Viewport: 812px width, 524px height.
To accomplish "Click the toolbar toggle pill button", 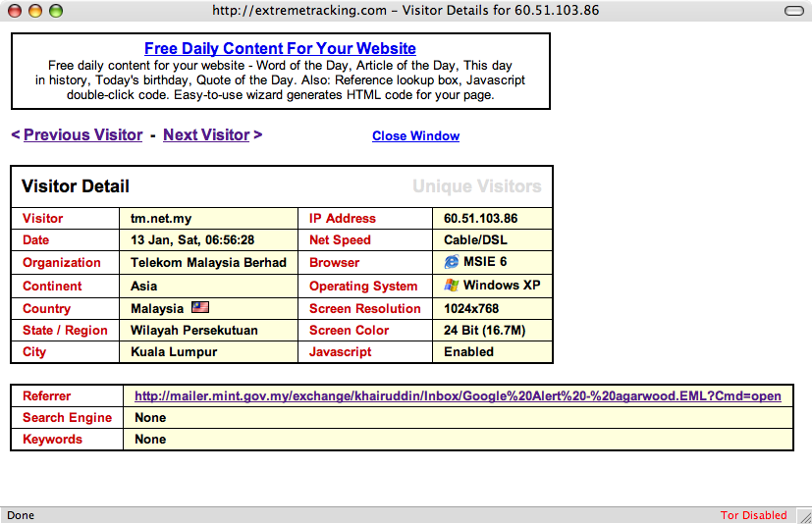I will [794, 11].
